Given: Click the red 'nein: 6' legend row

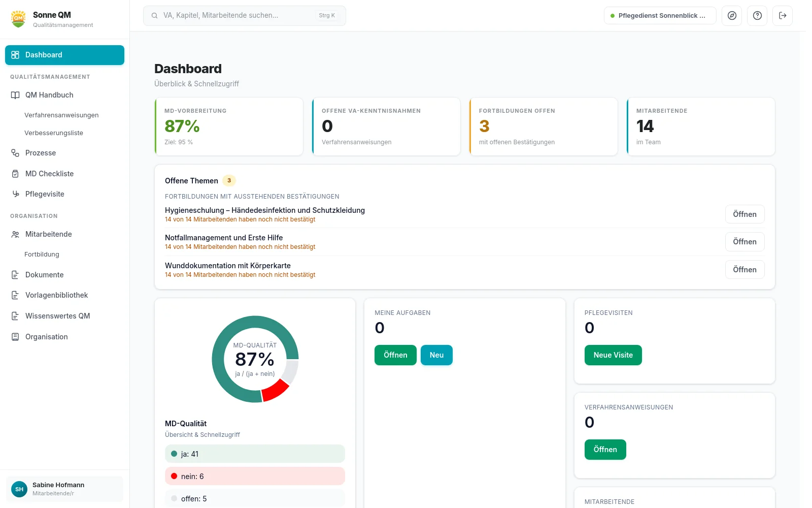Looking at the screenshot, I should (x=255, y=477).
